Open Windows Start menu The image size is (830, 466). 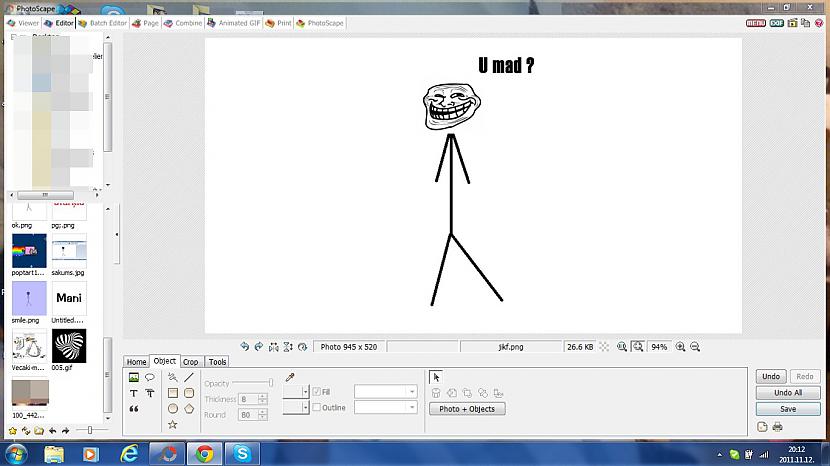[16, 454]
